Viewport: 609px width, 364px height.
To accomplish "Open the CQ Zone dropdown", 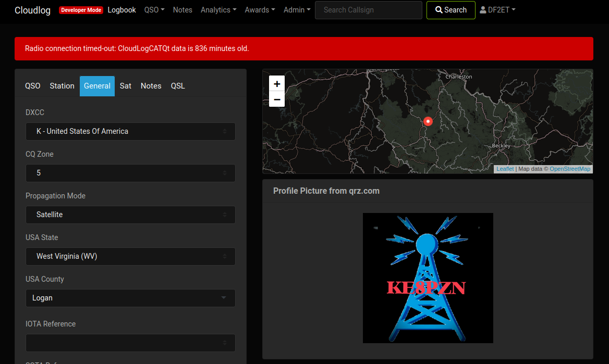I will 130,173.
